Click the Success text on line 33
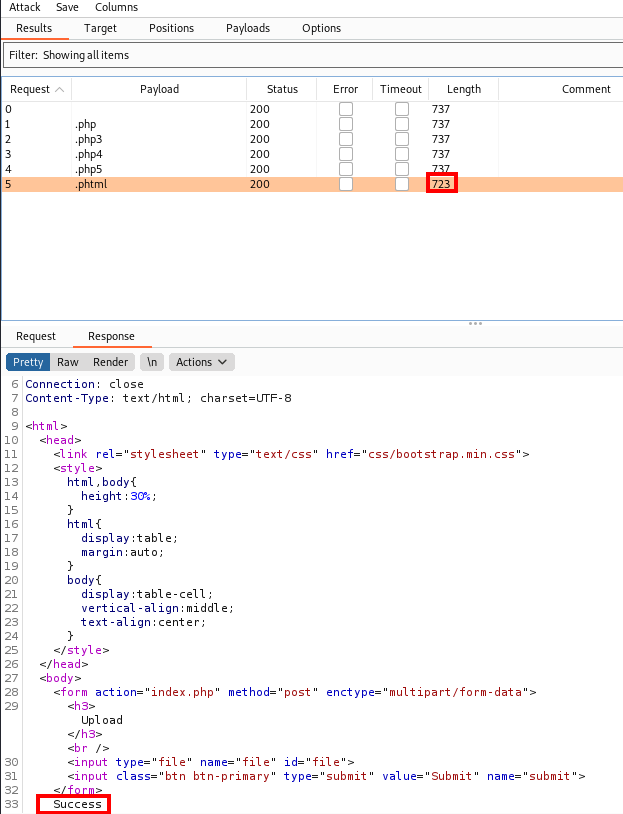 [x=77, y=804]
